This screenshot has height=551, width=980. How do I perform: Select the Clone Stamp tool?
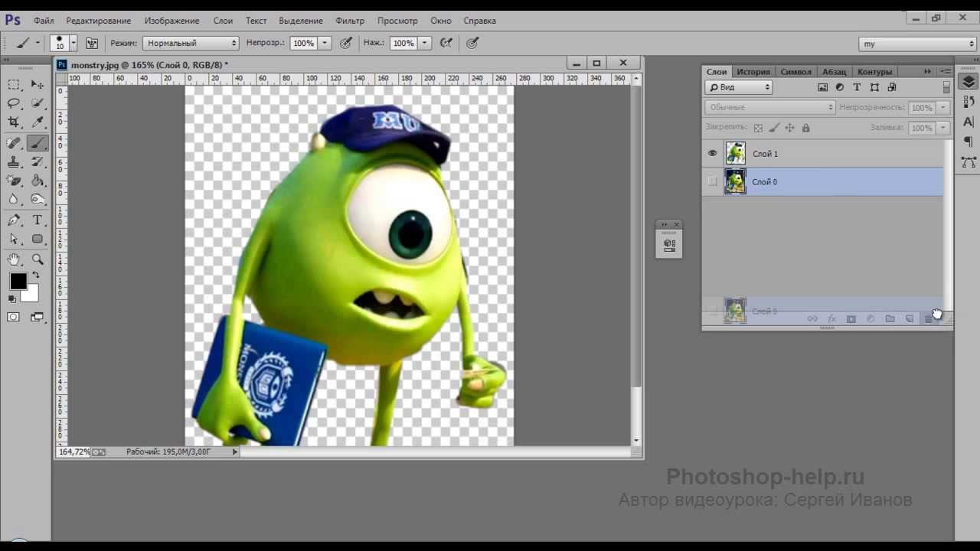14,162
